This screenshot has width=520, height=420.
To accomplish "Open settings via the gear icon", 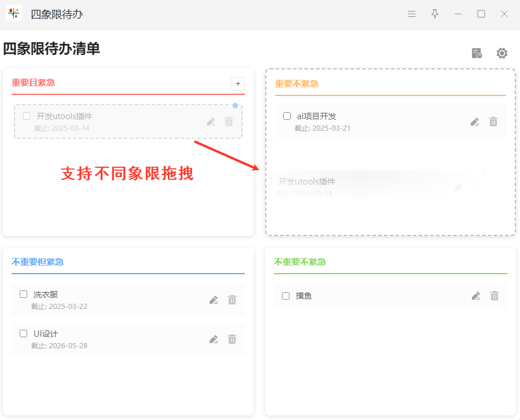I will click(x=502, y=53).
